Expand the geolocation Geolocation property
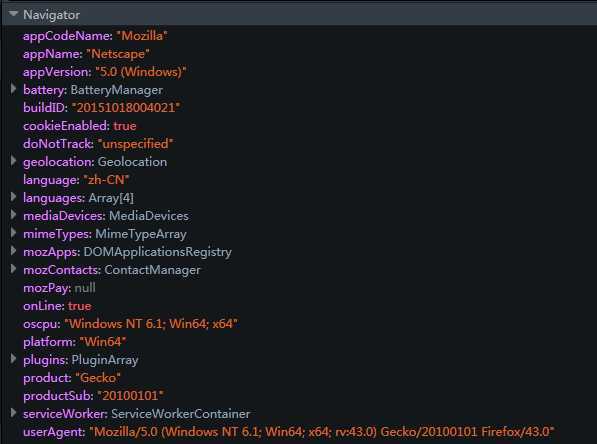Screen dimensions: 597x444 point(13,161)
